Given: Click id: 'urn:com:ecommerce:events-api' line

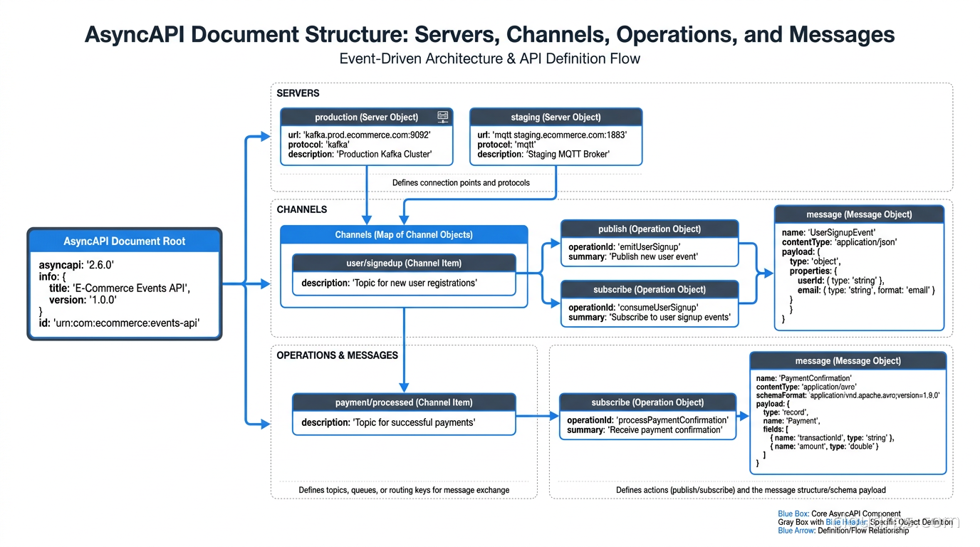Looking at the screenshot, I should tap(119, 324).
